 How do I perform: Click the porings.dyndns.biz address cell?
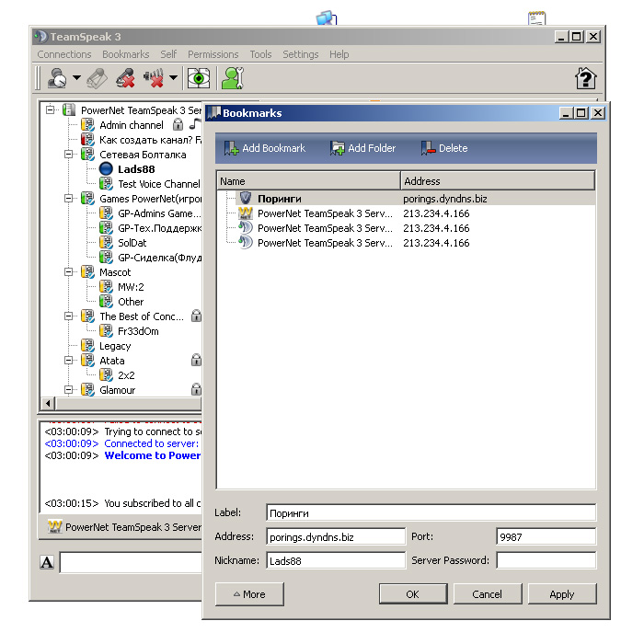tap(444, 199)
